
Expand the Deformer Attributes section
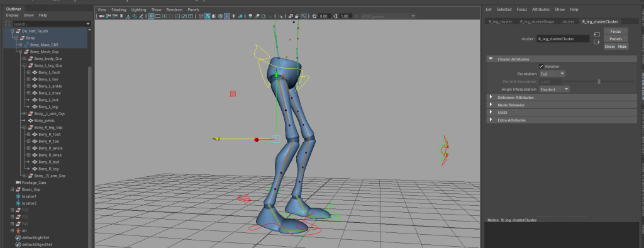(x=491, y=98)
